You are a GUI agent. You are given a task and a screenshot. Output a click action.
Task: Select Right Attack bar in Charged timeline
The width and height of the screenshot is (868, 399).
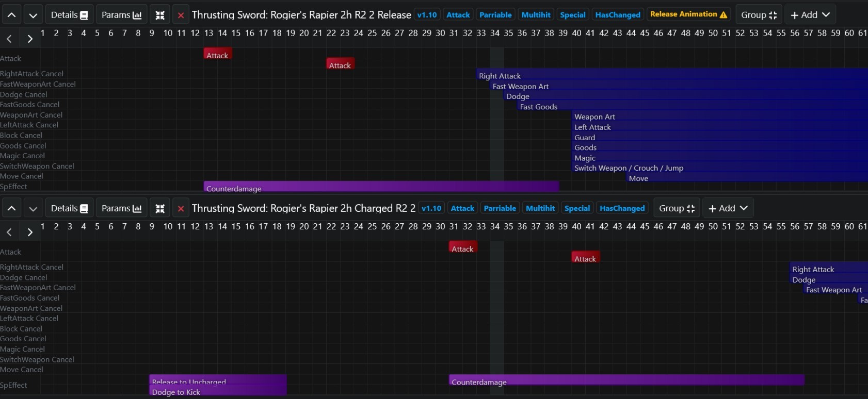pyautogui.click(x=829, y=268)
